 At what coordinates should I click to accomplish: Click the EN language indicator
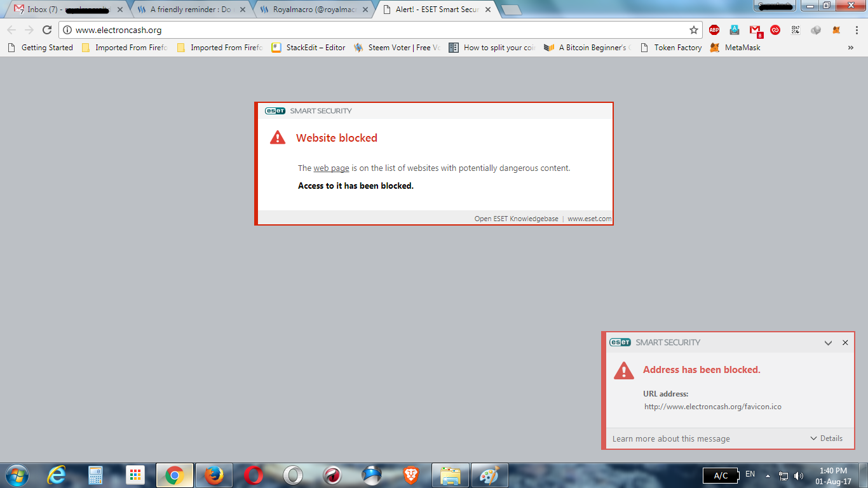coord(750,474)
